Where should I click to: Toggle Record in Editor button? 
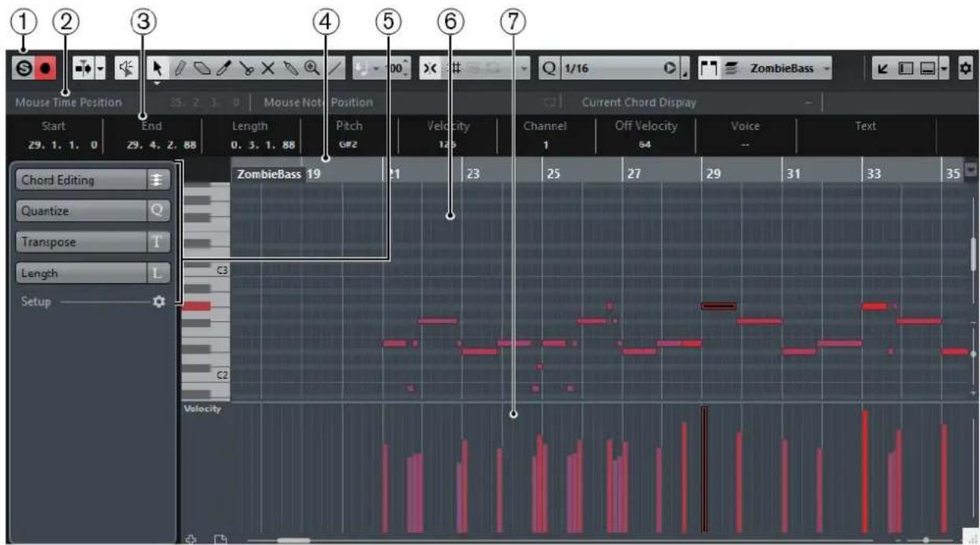point(44,68)
